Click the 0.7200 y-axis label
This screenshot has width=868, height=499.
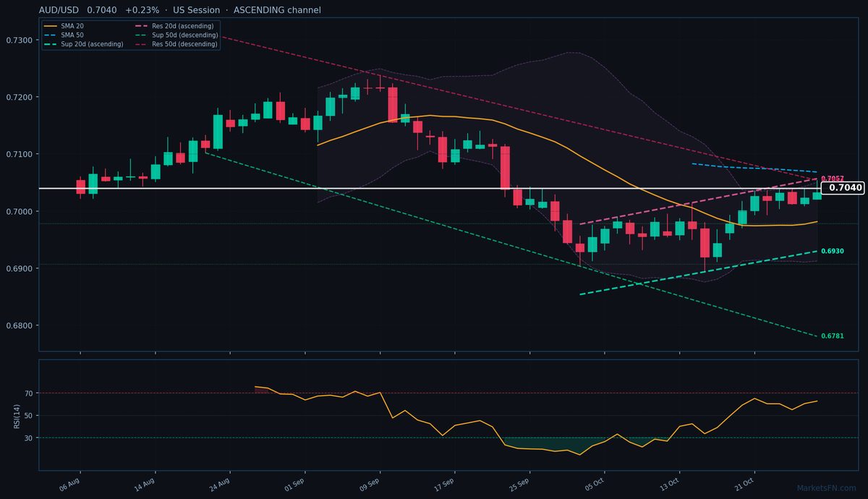pos(19,97)
